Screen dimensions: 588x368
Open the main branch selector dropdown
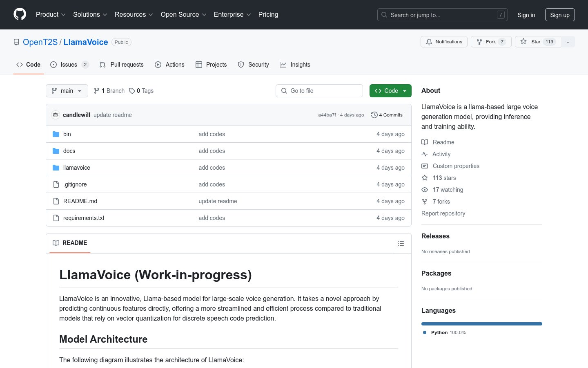67,91
